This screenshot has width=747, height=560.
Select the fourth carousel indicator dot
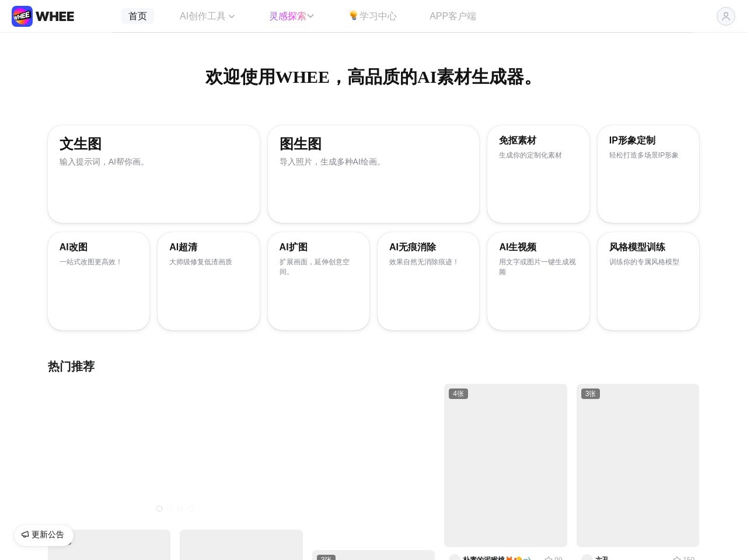point(191,509)
